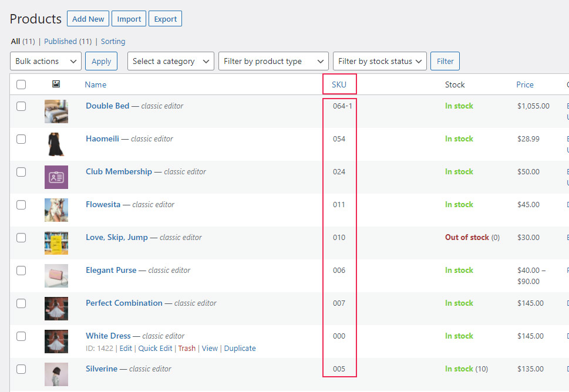Open the Double Bed product thumbnail
The image size is (569, 392).
pyautogui.click(x=56, y=111)
